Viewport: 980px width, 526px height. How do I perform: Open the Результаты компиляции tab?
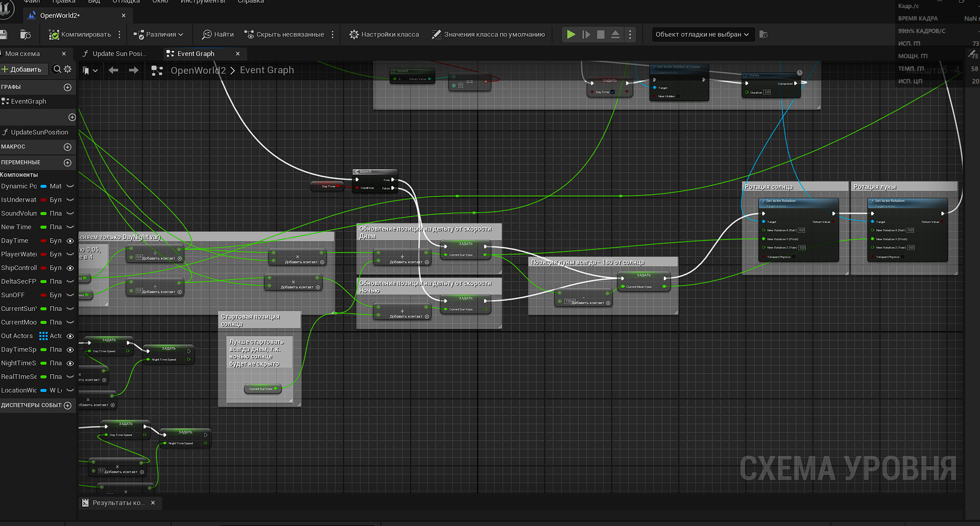[x=118, y=502]
